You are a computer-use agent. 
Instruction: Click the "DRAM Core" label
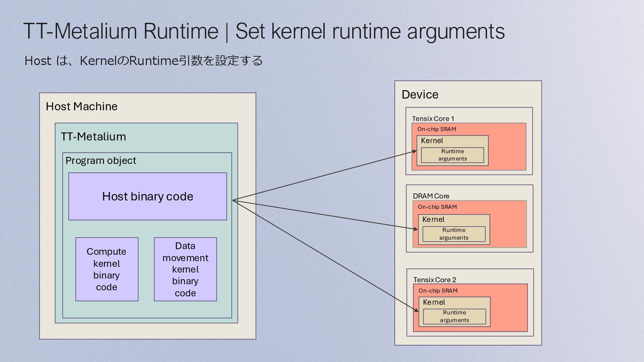[431, 196]
